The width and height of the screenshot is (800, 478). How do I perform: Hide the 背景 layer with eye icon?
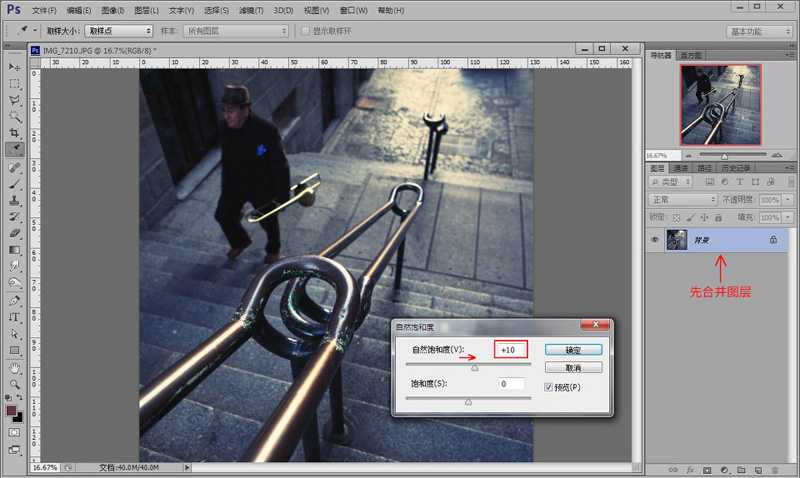pyautogui.click(x=654, y=240)
